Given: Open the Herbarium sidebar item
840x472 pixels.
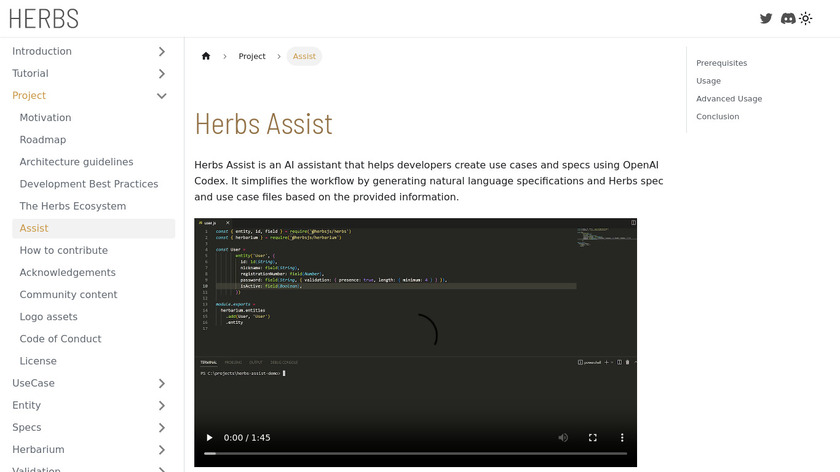Looking at the screenshot, I should [x=38, y=449].
